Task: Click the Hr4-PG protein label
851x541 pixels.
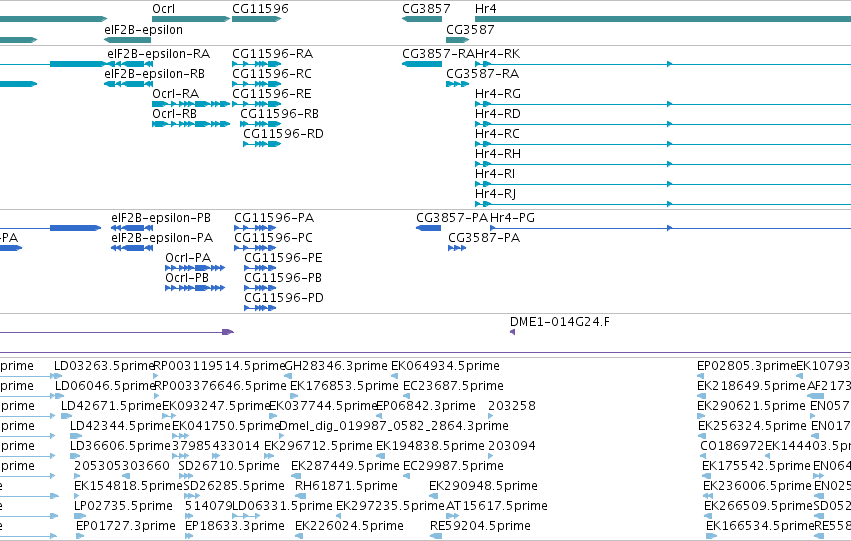Action: click(512, 218)
